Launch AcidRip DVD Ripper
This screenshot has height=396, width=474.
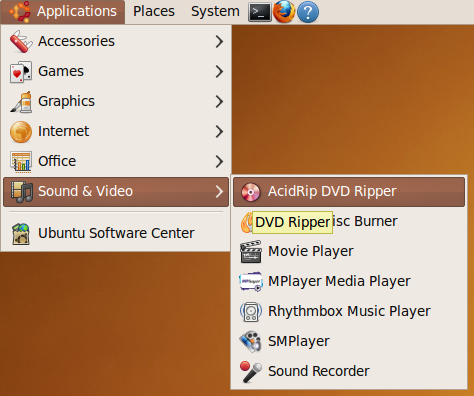click(349, 192)
